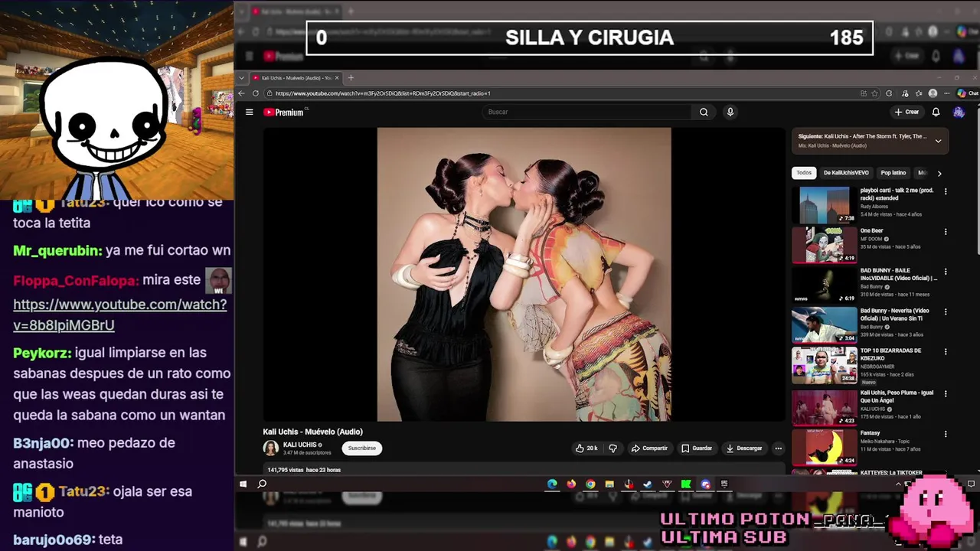Open a new browser tab with plus
The image size is (980, 551).
point(351,78)
